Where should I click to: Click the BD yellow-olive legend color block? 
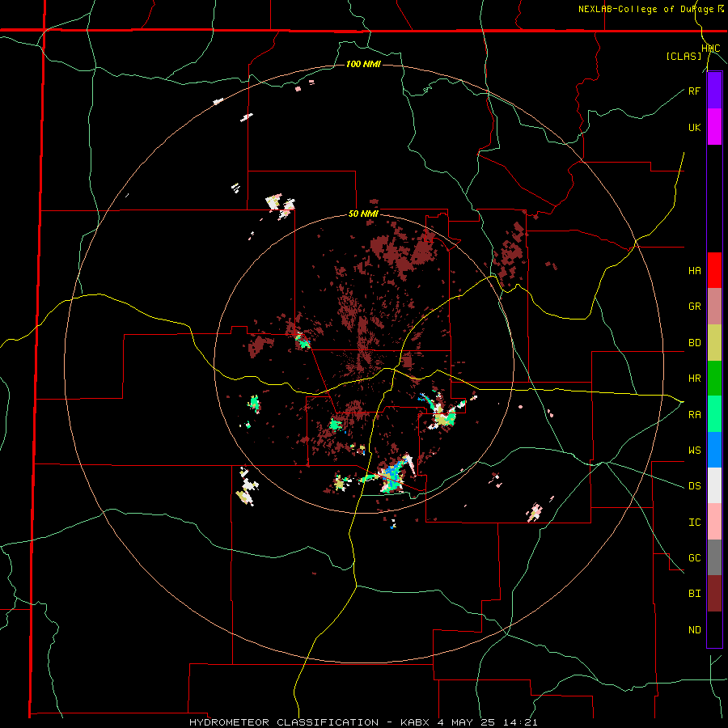click(714, 343)
